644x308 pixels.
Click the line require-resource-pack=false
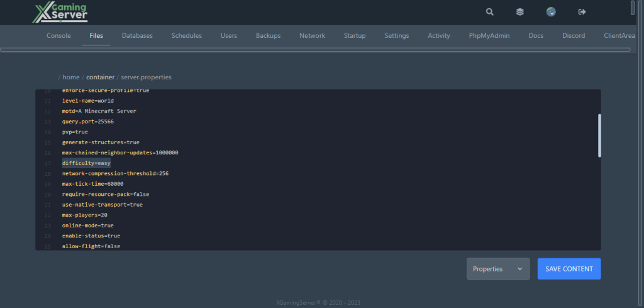pyautogui.click(x=106, y=194)
